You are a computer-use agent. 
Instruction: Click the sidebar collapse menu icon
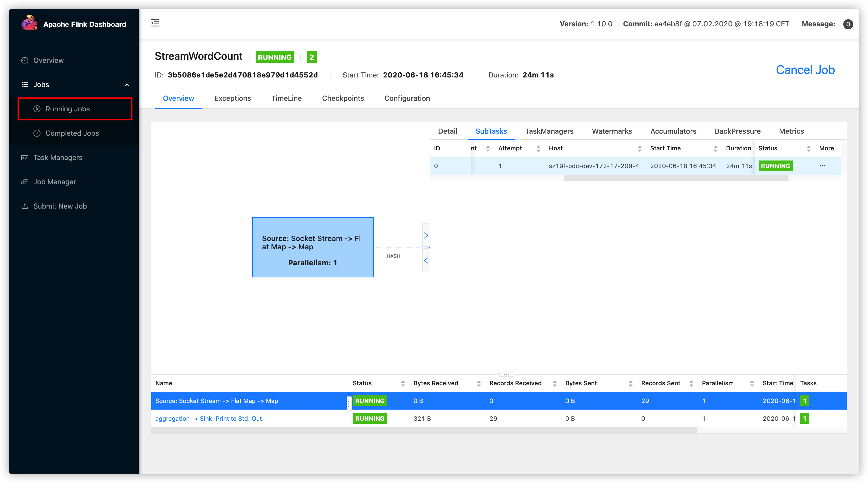point(155,23)
